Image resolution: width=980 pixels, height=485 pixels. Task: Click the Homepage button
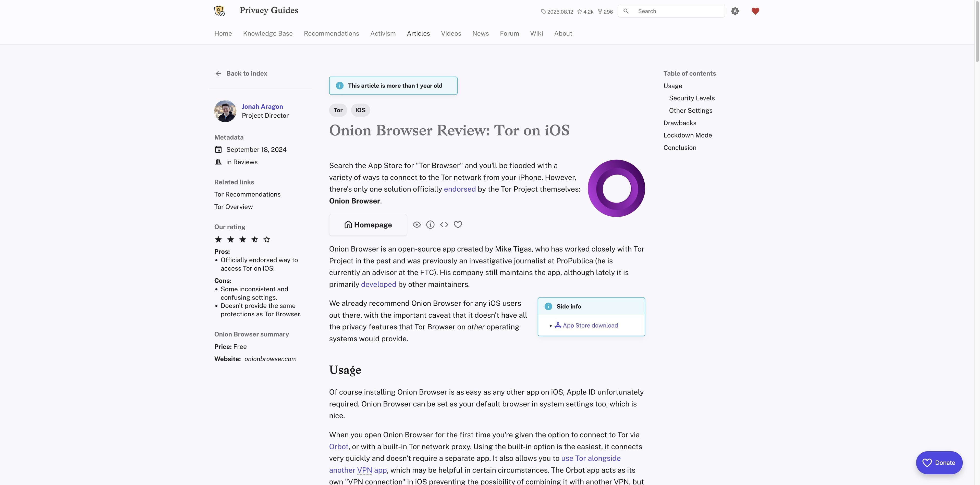pyautogui.click(x=368, y=225)
